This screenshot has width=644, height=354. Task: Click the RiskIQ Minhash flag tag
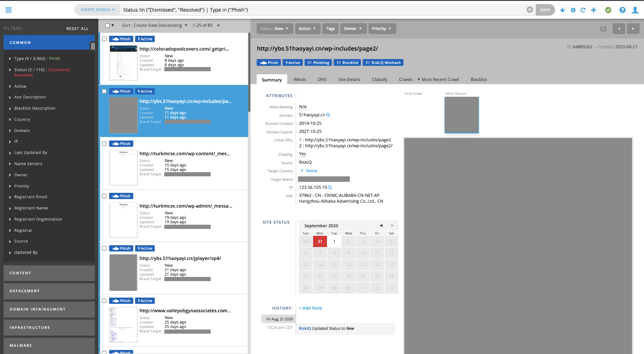tap(383, 63)
